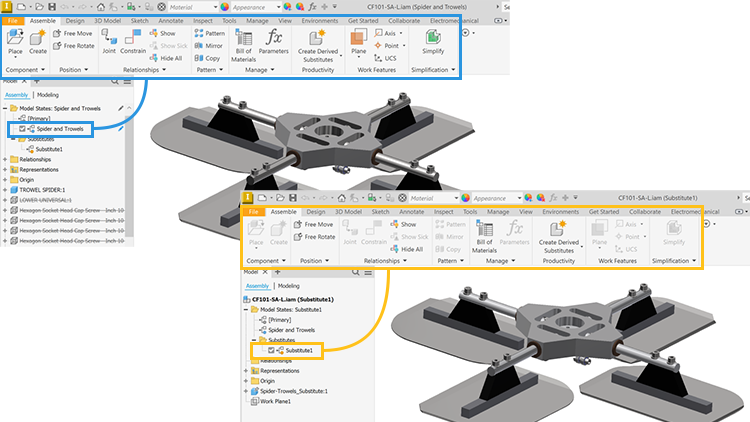Switch to Environments tab in Substitute1 window
Viewport: 750px width, 422px height.
click(561, 212)
